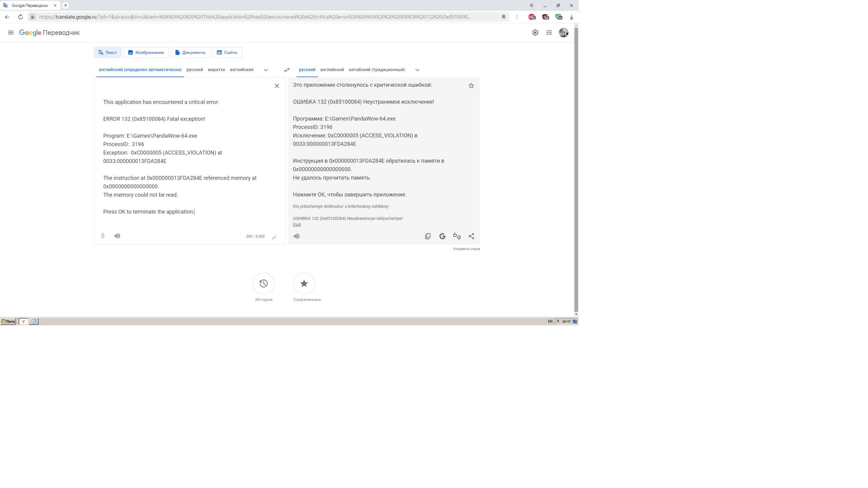Open the handwriting input pencil tool
868x488 pixels.
(274, 237)
